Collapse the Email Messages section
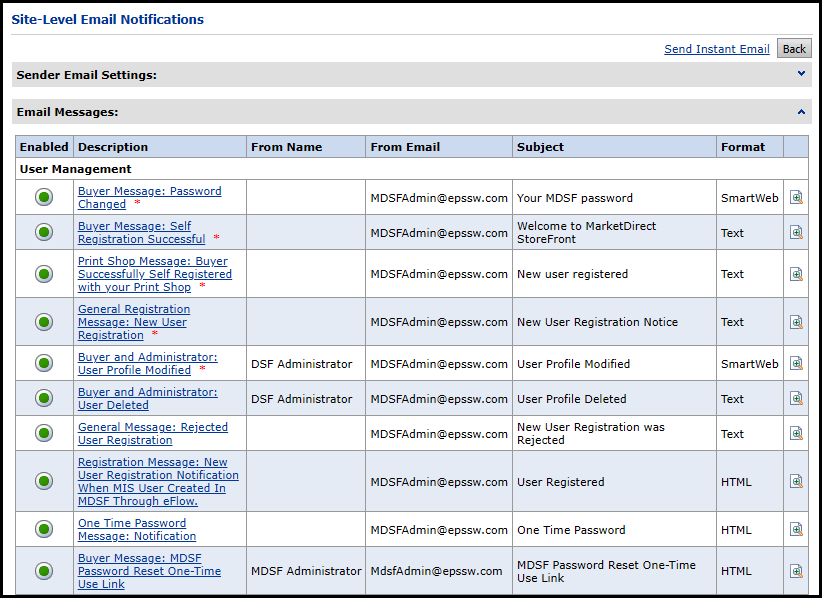Image resolution: width=822 pixels, height=598 pixels. (801, 112)
